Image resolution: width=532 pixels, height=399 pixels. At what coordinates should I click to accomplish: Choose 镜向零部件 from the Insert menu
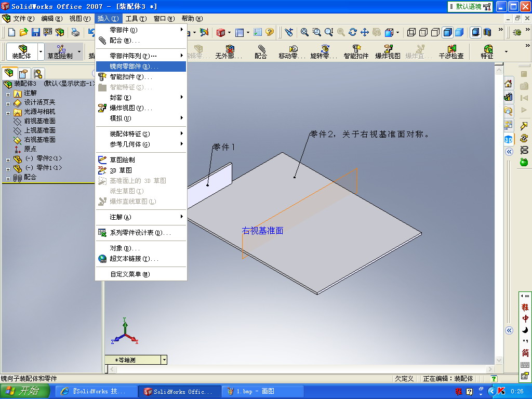click(x=141, y=66)
